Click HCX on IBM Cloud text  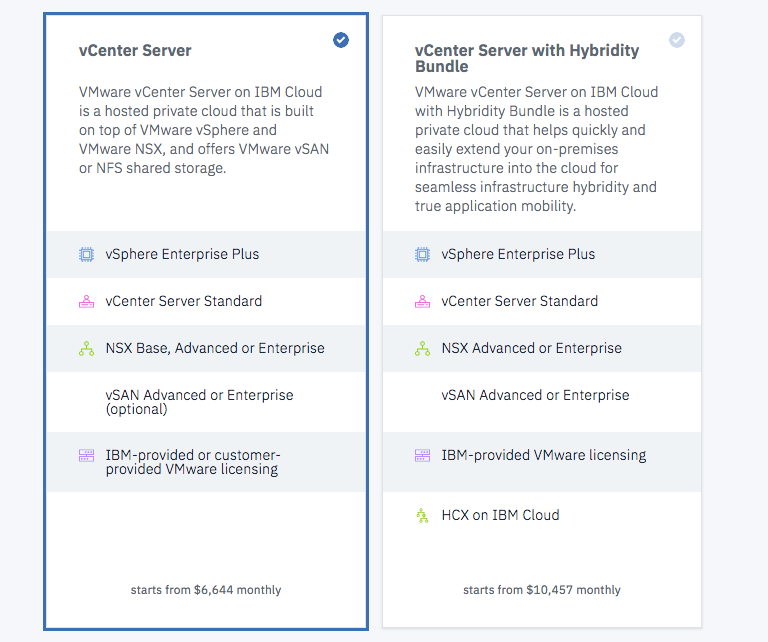pos(500,515)
